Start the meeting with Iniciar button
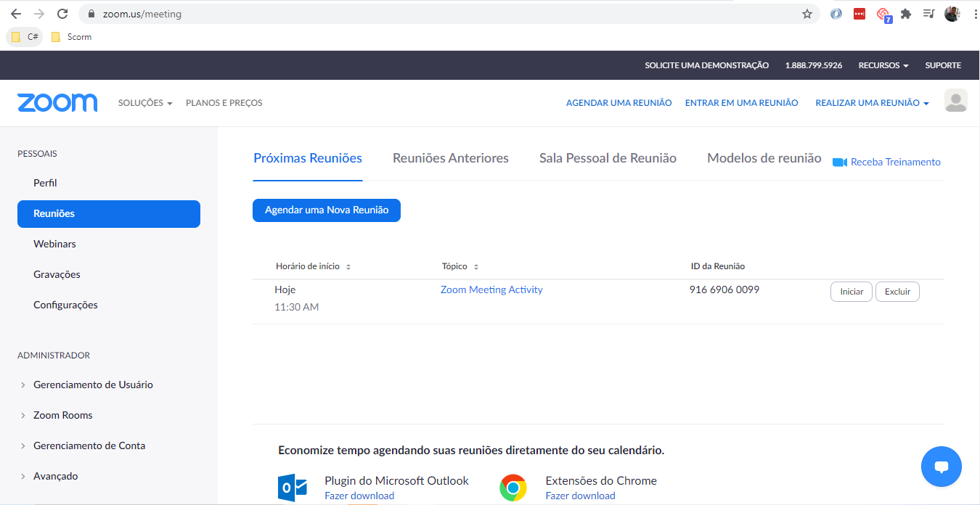 click(x=852, y=292)
